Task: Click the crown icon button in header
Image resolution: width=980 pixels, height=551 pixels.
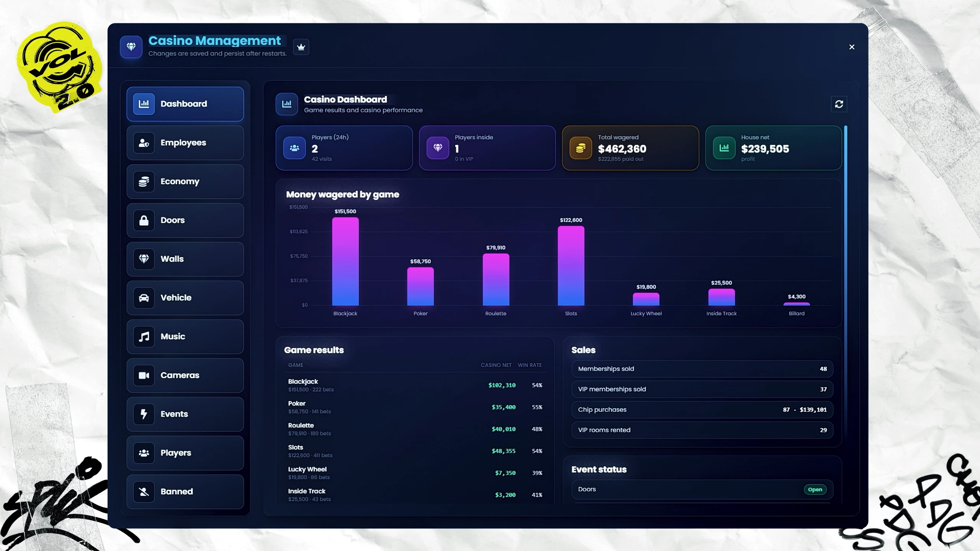Action: pyautogui.click(x=301, y=47)
